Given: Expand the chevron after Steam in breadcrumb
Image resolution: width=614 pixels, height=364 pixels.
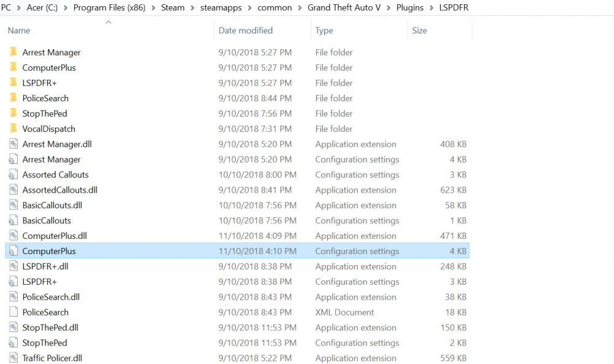Looking at the screenshot, I should pyautogui.click(x=192, y=8).
